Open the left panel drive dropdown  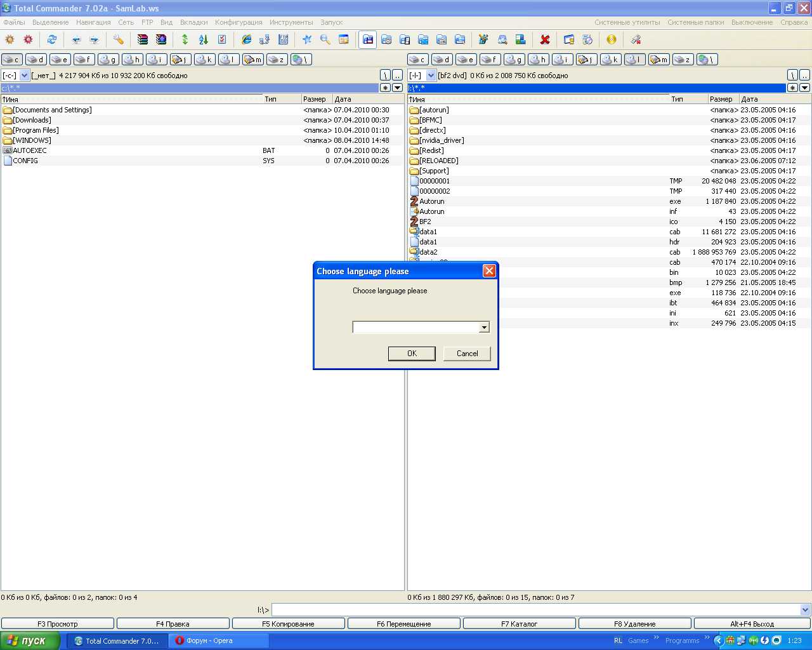click(24, 76)
